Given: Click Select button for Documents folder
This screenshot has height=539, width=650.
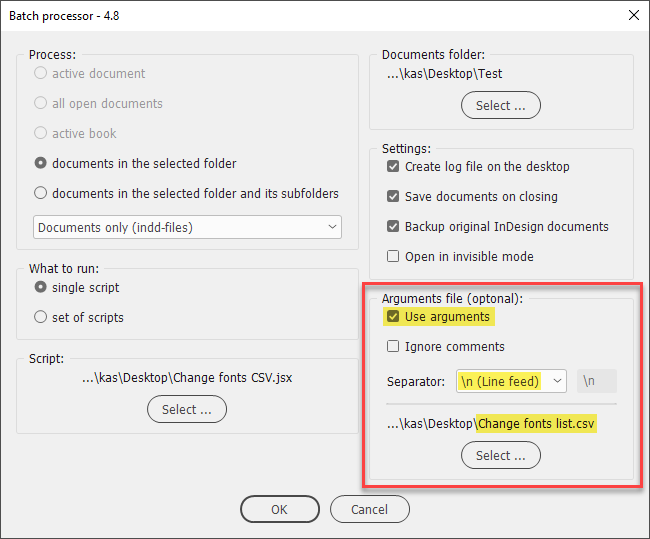Looking at the screenshot, I should pos(501,105).
